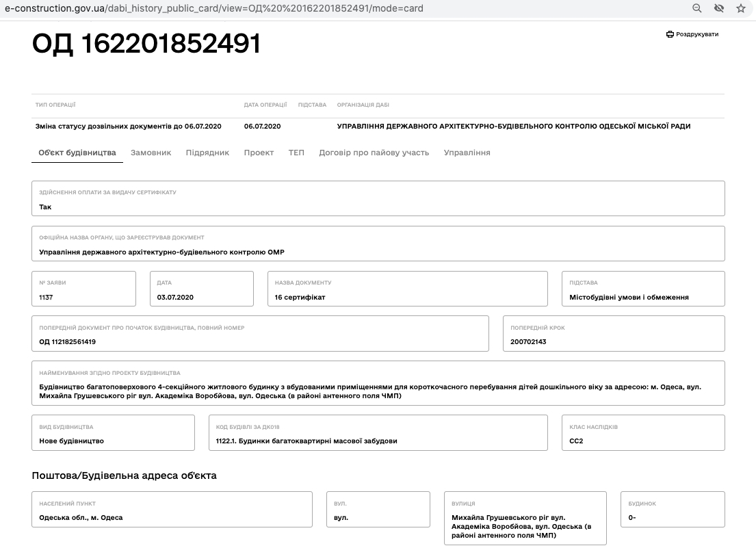Screen dimensions: 756x548
Task: Click the ВУЛИЦЯ field label
Action: coord(463,504)
